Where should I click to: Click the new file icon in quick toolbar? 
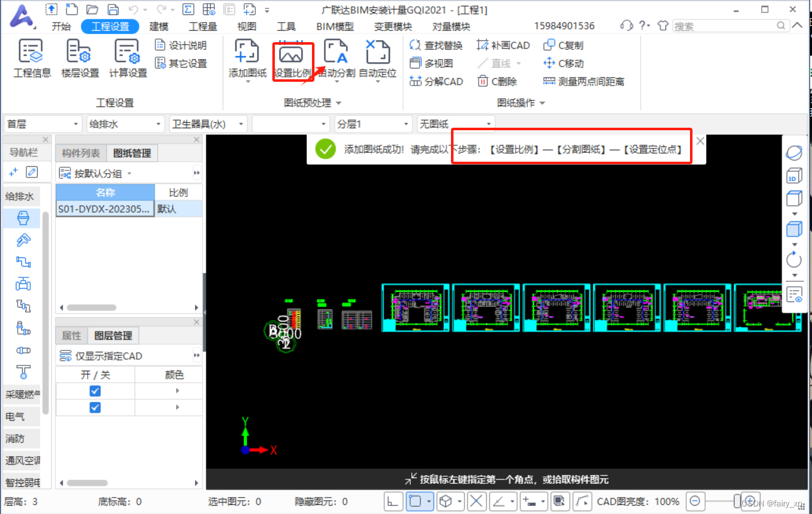coord(72,9)
